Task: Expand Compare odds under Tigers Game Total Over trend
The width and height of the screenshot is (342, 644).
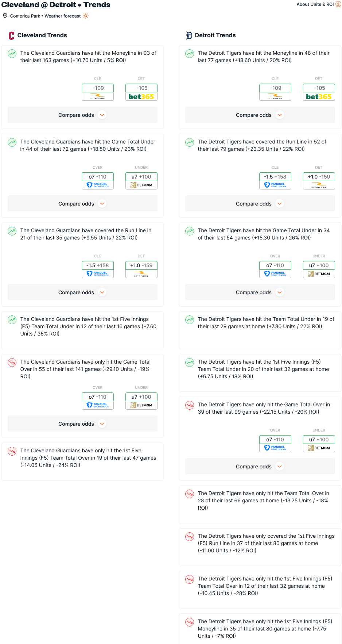Action: click(260, 466)
